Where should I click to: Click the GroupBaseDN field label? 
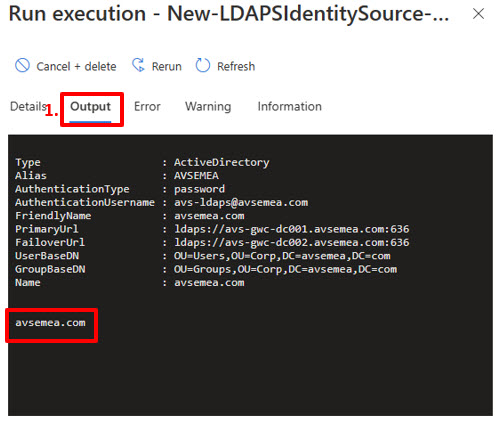click(x=50, y=269)
